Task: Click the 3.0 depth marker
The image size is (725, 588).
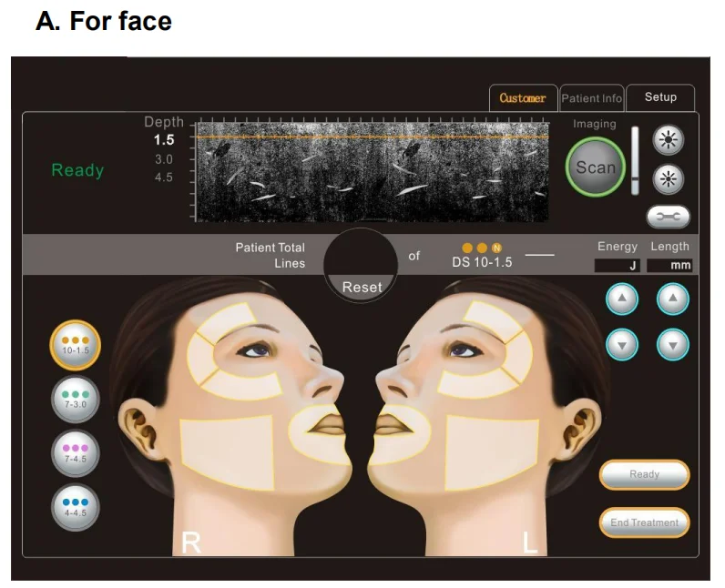Action: (x=164, y=159)
